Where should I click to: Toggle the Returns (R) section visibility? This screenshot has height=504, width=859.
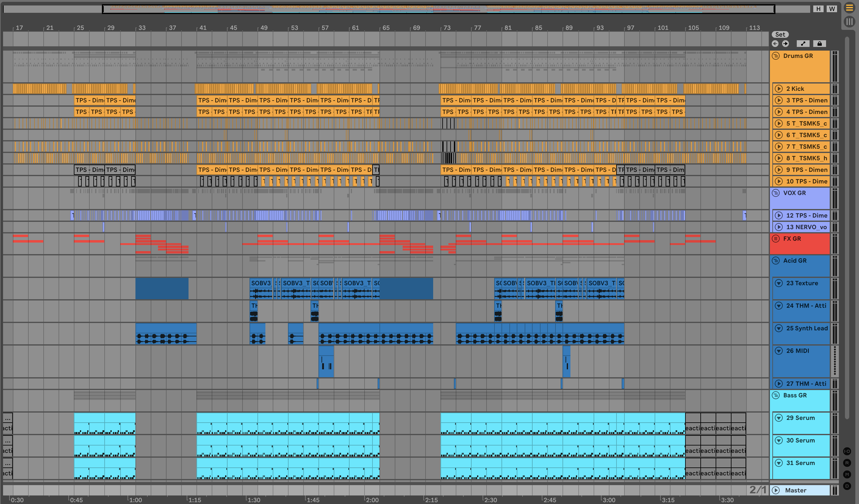point(847,463)
